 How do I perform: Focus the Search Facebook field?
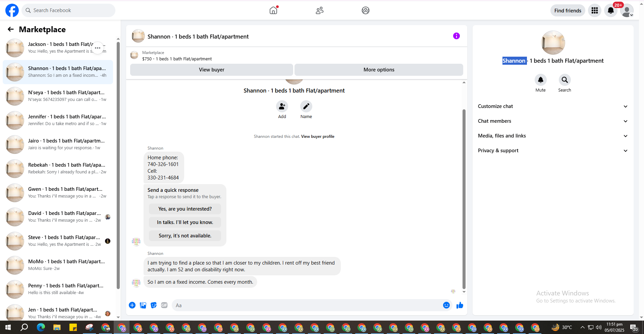click(68, 10)
